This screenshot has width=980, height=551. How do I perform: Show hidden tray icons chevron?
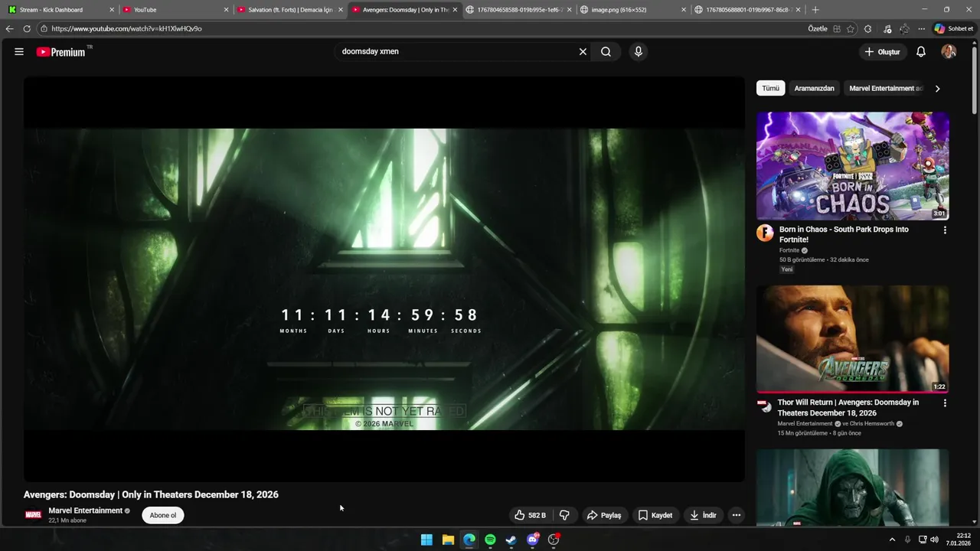[x=892, y=540]
